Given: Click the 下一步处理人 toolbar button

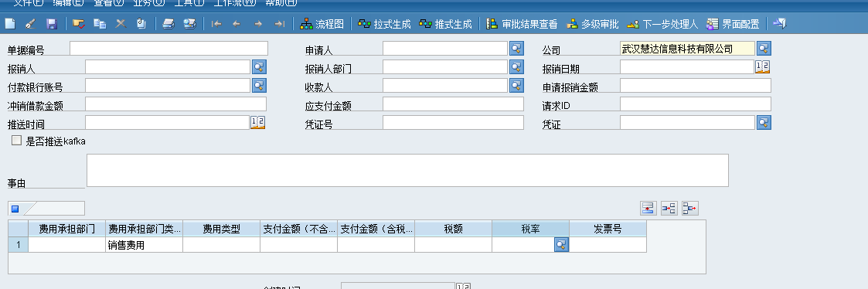Looking at the screenshot, I should pyautogui.click(x=662, y=24).
